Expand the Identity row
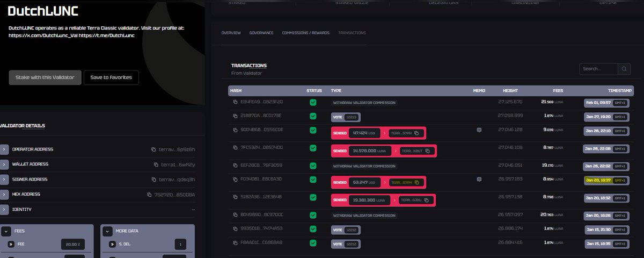The width and height of the screenshot is (644, 258). tap(4, 210)
